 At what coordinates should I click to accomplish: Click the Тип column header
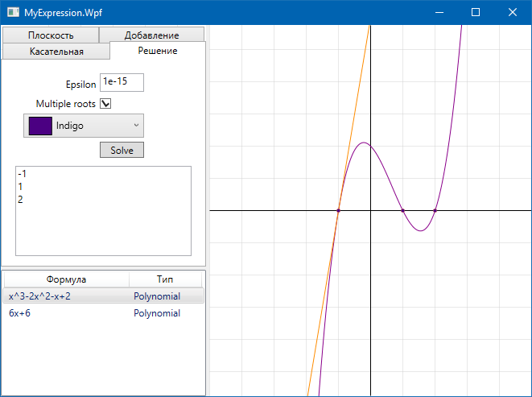point(165,279)
